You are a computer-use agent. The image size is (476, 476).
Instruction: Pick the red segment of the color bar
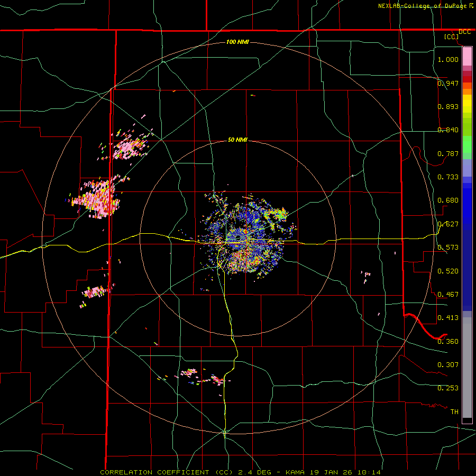[x=467, y=79]
